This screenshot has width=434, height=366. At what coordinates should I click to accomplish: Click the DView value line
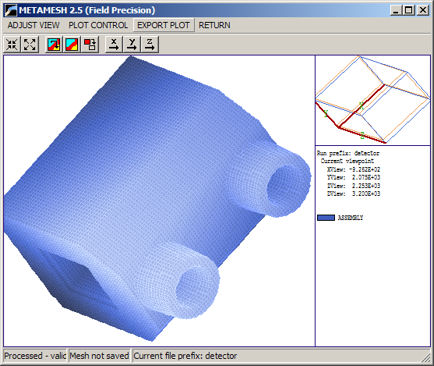click(353, 194)
